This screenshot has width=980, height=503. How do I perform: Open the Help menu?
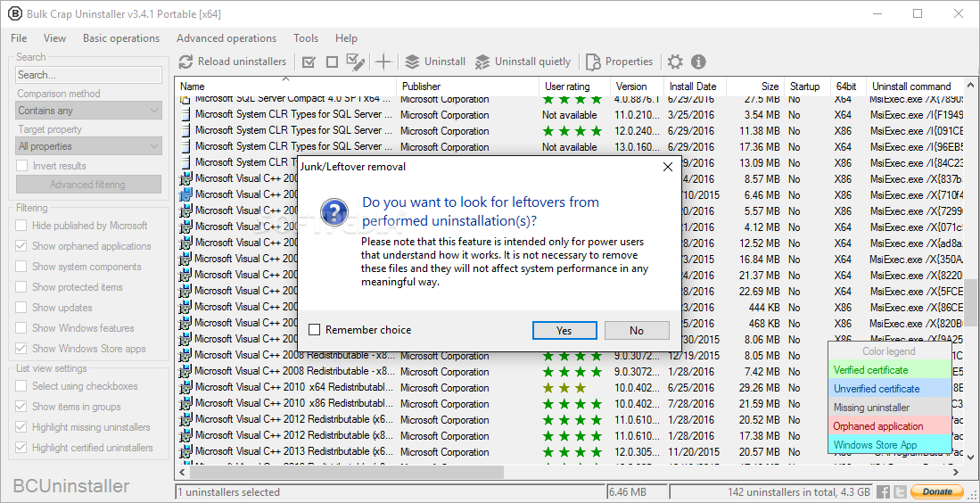point(346,38)
